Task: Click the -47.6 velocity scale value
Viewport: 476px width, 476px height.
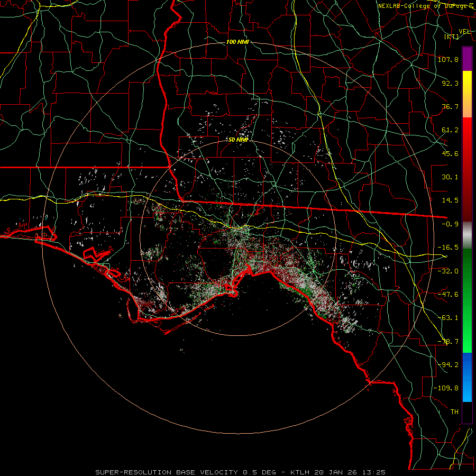Action: [448, 295]
